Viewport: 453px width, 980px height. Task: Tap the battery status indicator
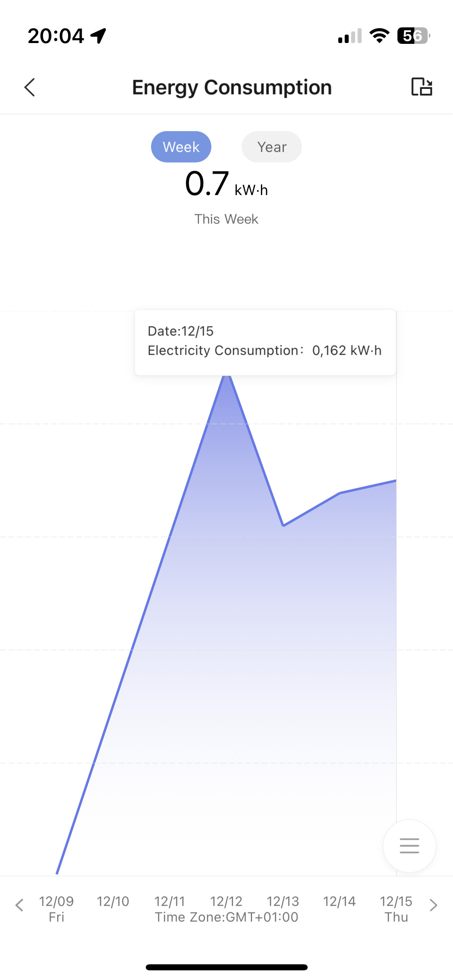[414, 36]
